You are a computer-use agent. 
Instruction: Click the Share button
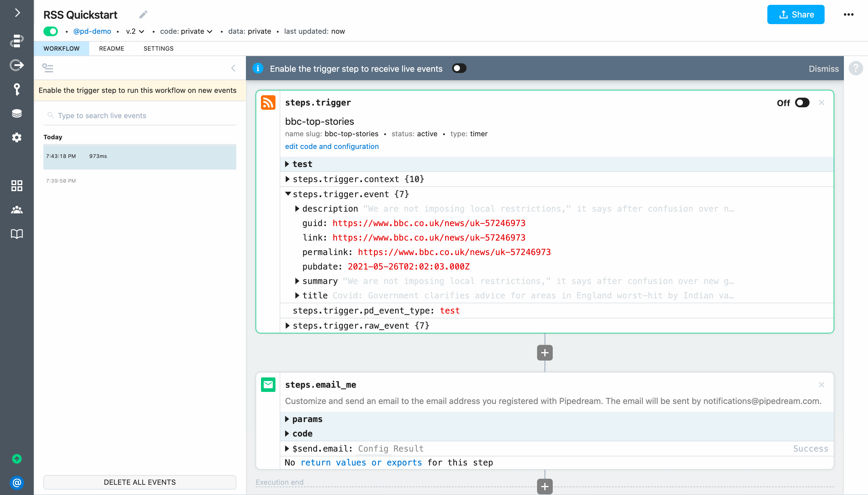click(795, 14)
